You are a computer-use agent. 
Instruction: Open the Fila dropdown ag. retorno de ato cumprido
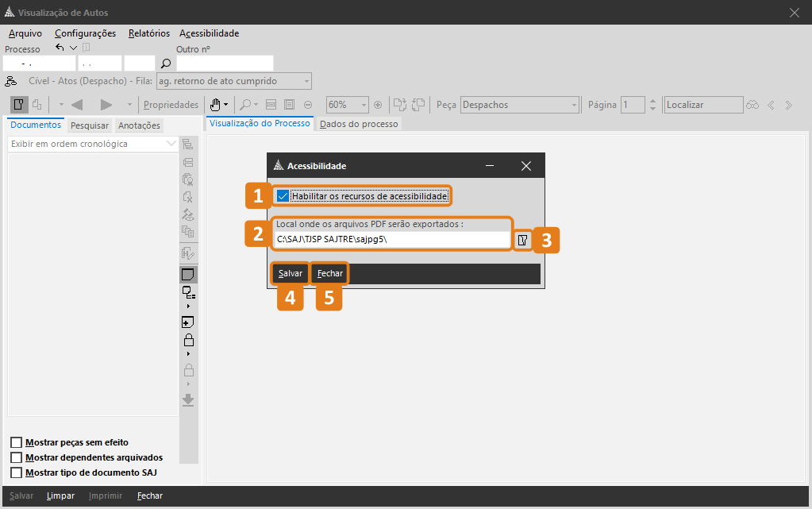(306, 81)
